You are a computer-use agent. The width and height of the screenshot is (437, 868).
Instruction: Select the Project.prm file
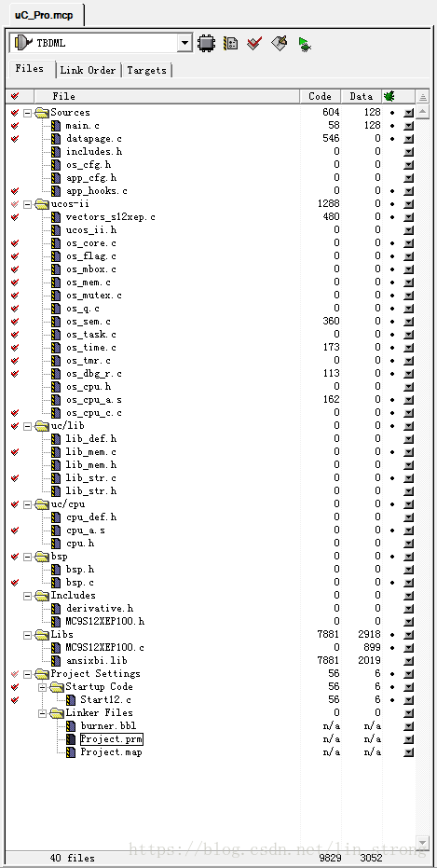click(x=111, y=739)
